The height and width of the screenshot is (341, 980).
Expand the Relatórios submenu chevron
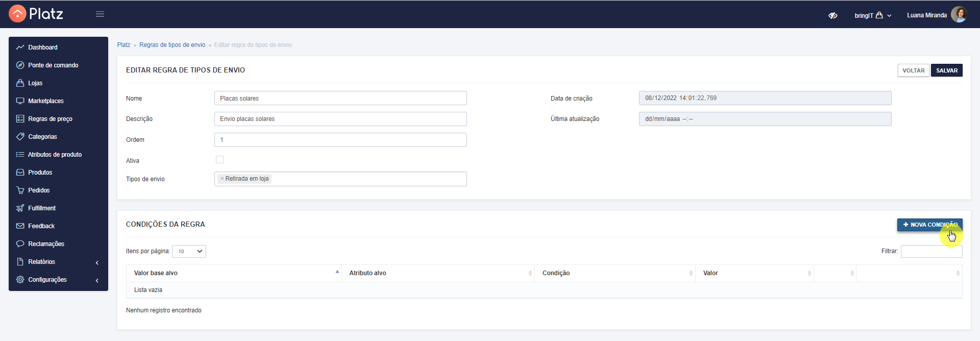coord(97,262)
